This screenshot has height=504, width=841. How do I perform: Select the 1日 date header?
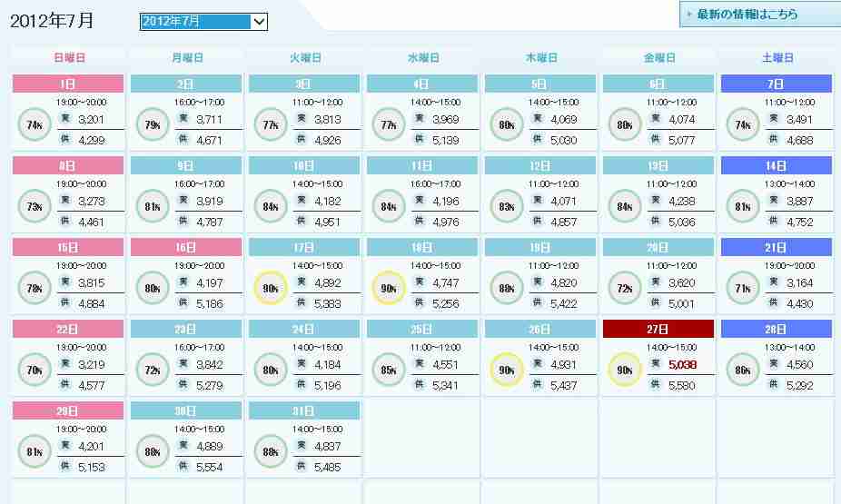pyautogui.click(x=68, y=84)
